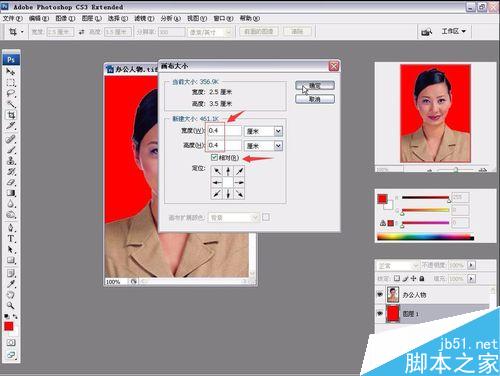This screenshot has height=376, width=500.
Task: Open the Image menu
Action: tap(65, 18)
